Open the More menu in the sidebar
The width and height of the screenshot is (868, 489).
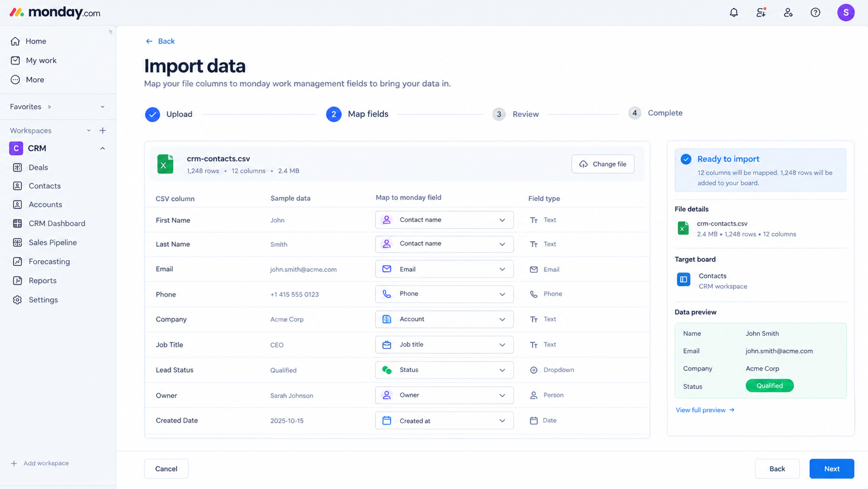(35, 80)
